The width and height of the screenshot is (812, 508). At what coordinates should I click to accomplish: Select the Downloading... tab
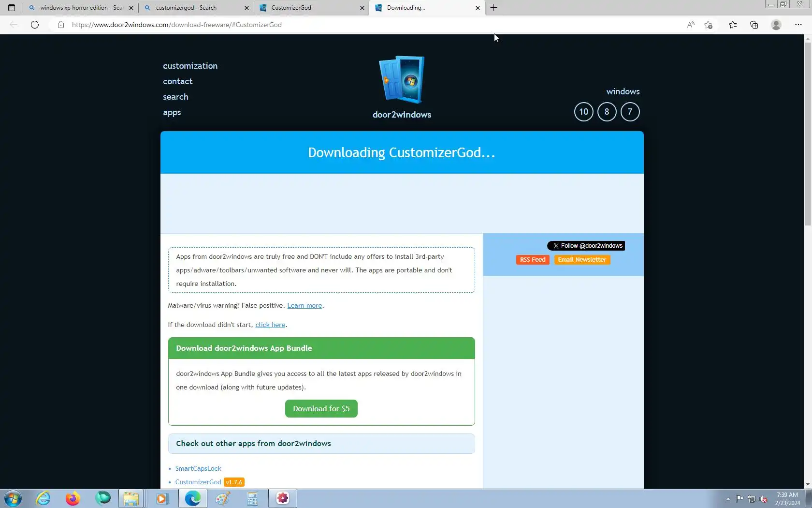tap(427, 8)
